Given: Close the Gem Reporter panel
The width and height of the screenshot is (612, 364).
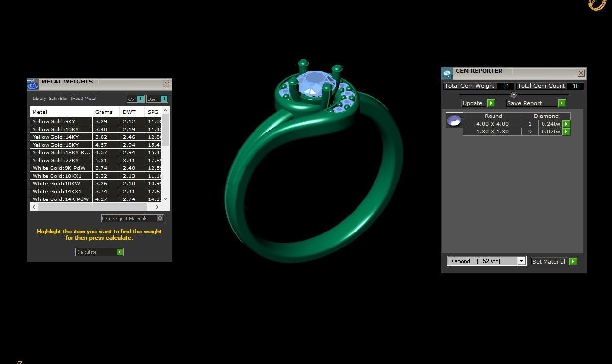Looking at the screenshot, I should tap(581, 73).
